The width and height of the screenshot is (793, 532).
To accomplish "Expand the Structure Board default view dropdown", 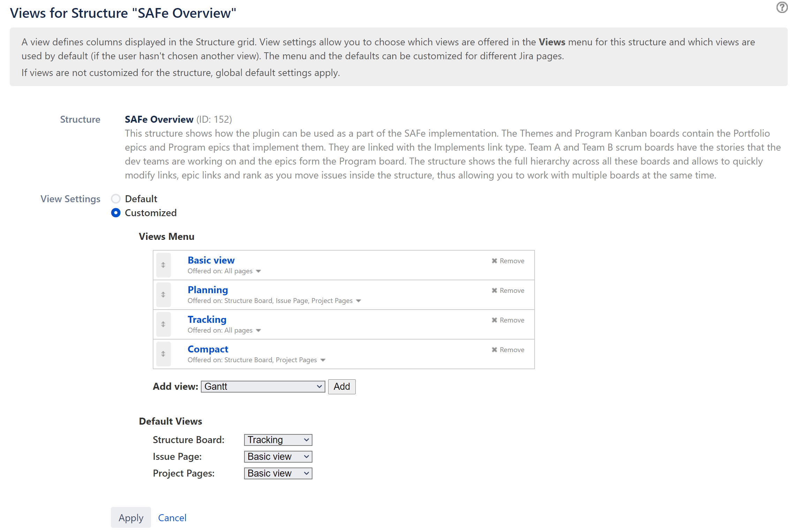I will click(x=277, y=440).
